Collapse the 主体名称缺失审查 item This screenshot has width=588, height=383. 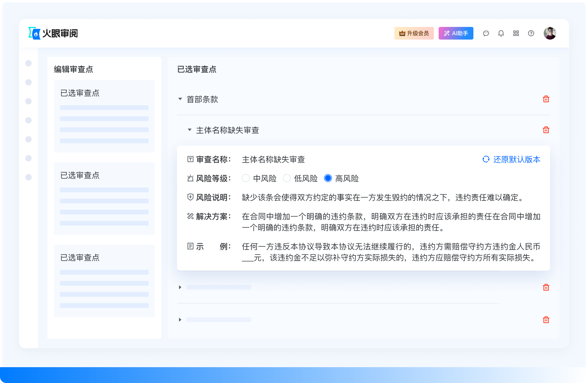(190, 130)
